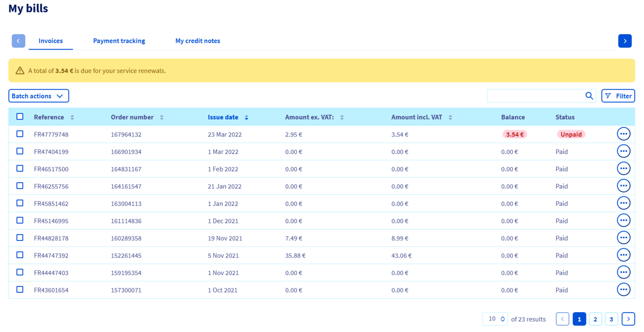Open actions menu for invoice FR47779748
Image resolution: width=644 pixels, height=332 pixels.
[623, 134]
